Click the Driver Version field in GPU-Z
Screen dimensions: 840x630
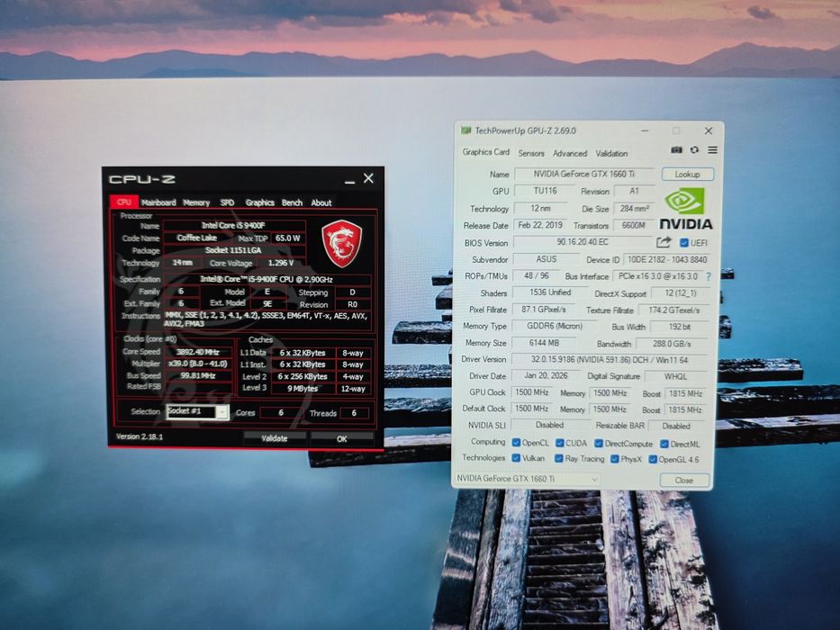coord(610,359)
